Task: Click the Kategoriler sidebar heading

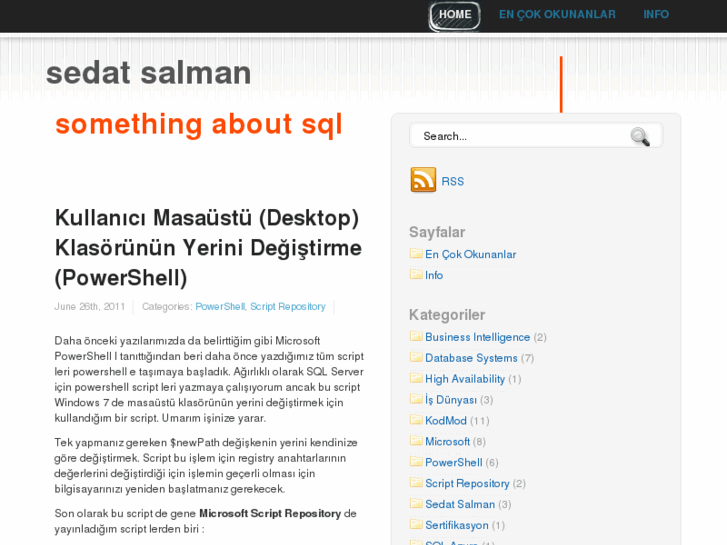Action: [x=447, y=315]
